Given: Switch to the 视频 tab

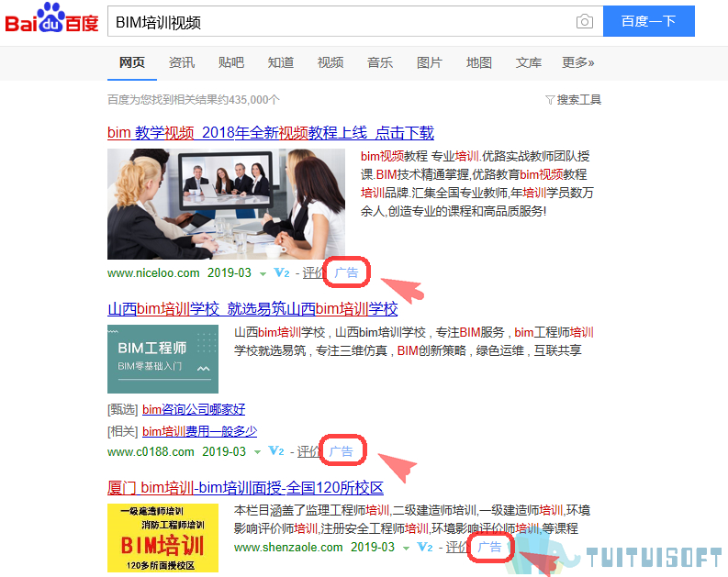Looking at the screenshot, I should pyautogui.click(x=330, y=62).
